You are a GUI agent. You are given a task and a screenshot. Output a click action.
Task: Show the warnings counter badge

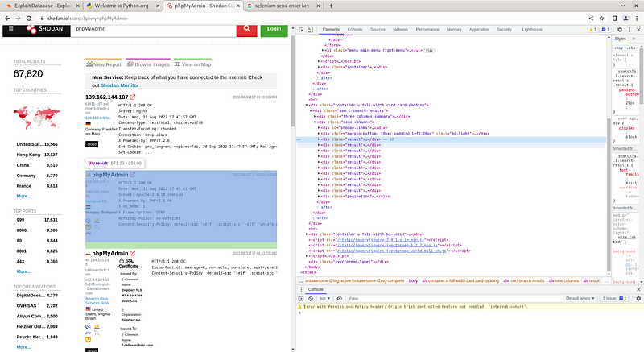tap(592, 30)
